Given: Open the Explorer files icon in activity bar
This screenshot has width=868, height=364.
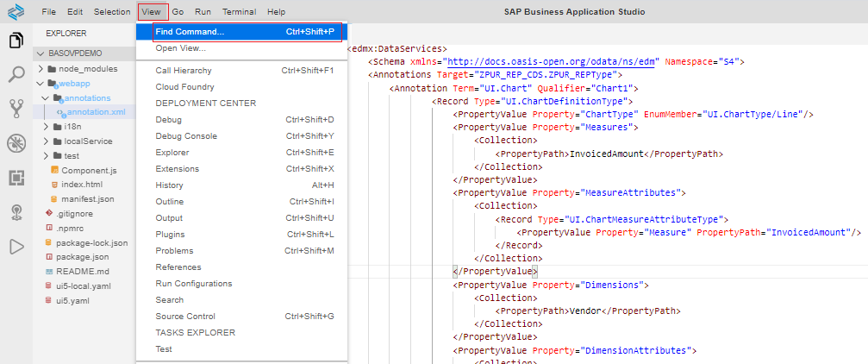Looking at the screenshot, I should pos(16,41).
